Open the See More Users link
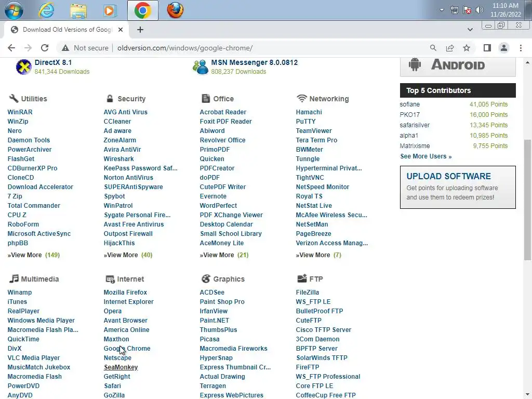The image size is (532, 399). pos(426,156)
